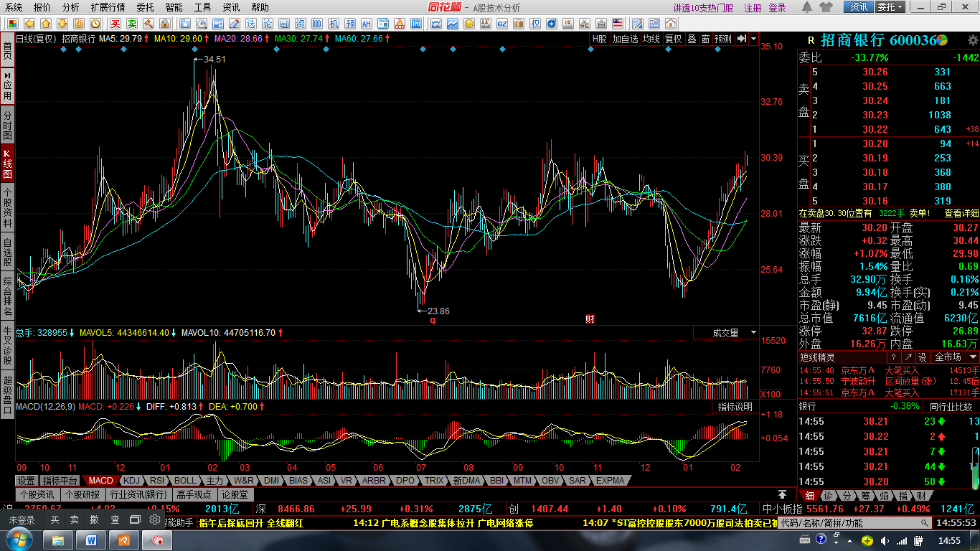Click the gavel auction icon
This screenshot has height=551, width=980.
click(149, 24)
